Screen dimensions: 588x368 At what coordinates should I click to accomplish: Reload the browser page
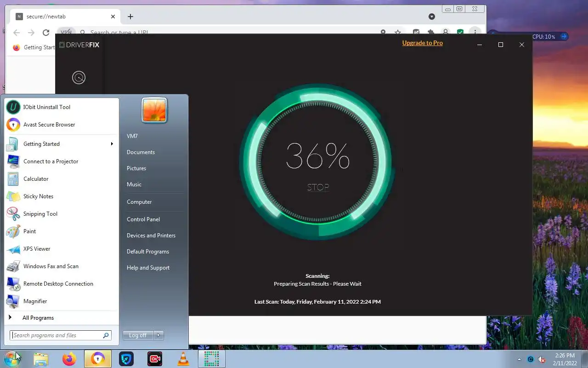(46, 33)
